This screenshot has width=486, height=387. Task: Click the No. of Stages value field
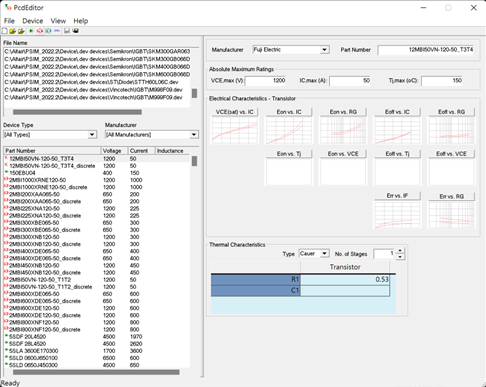pyautogui.click(x=385, y=254)
